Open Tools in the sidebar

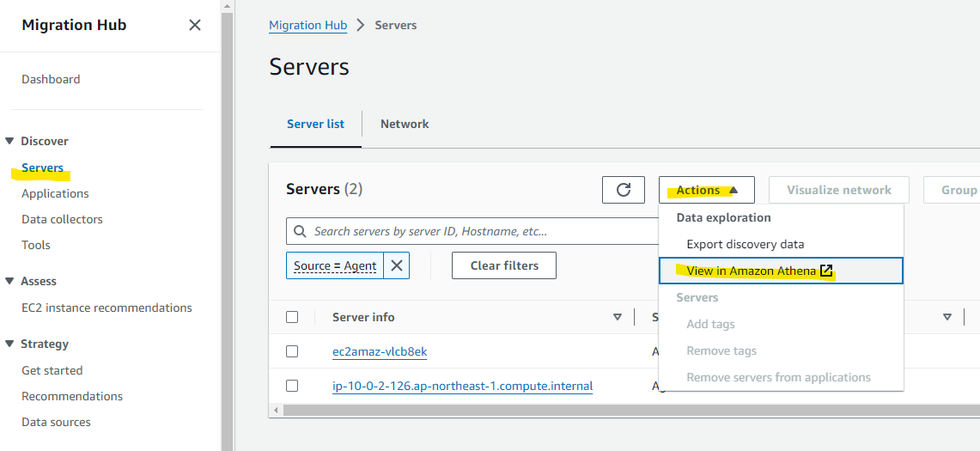click(x=35, y=245)
